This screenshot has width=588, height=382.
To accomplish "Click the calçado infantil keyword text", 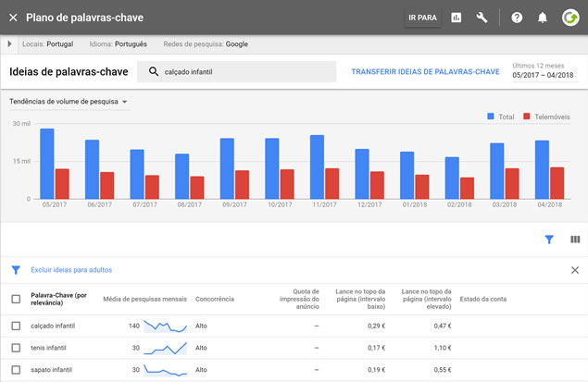I will 53,326.
